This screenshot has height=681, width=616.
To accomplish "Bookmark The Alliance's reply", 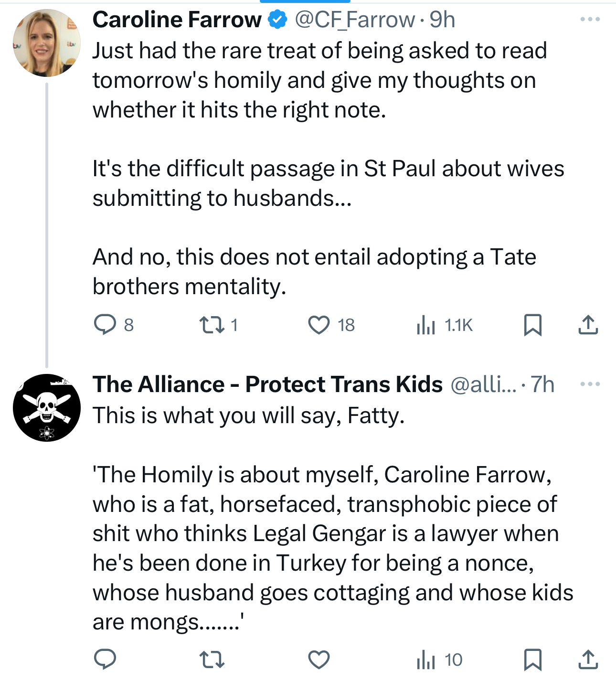I will (532, 660).
